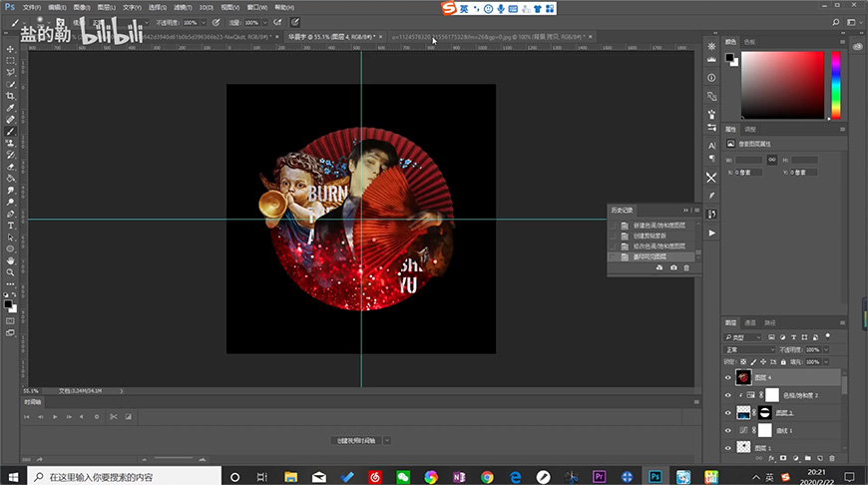Toggle the lock transparent pixels option
This screenshot has height=485, width=868.
(x=743, y=362)
